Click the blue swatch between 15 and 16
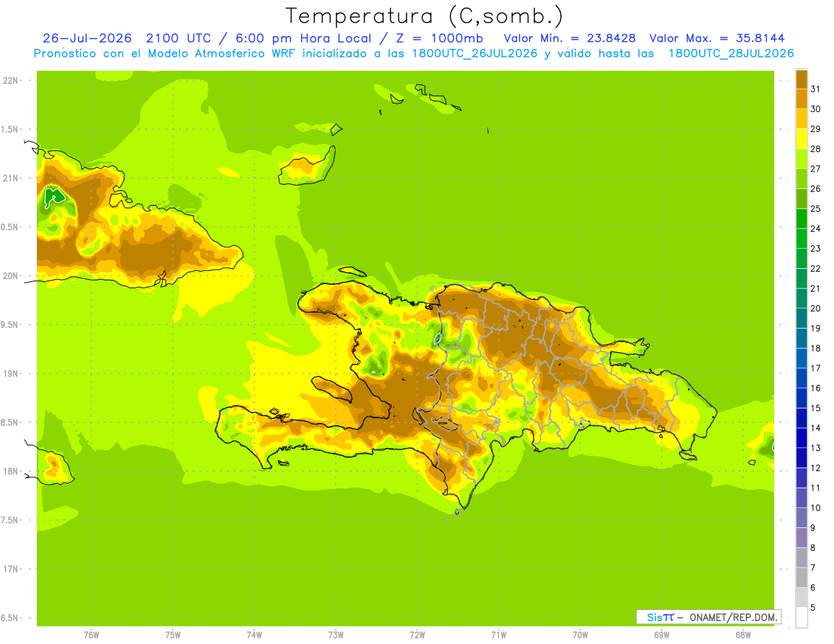The height and width of the screenshot is (644, 834). [x=801, y=397]
